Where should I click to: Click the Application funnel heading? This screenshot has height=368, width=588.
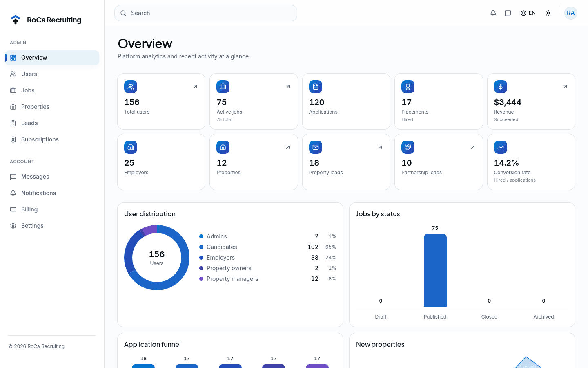click(152, 344)
